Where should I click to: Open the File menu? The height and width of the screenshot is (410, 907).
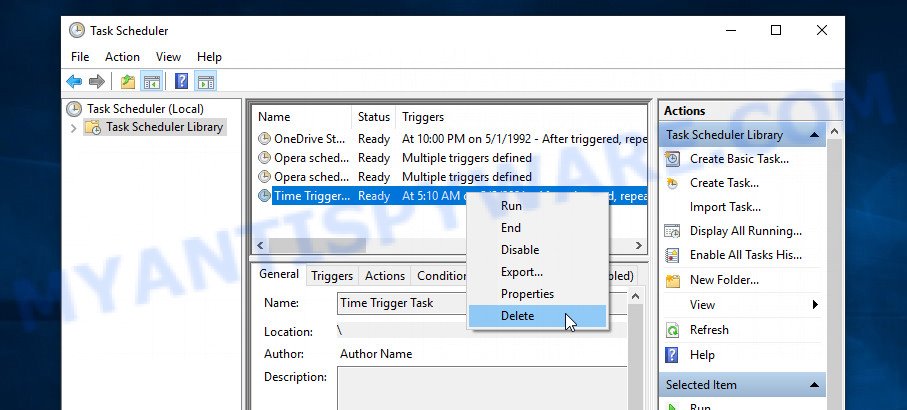80,57
